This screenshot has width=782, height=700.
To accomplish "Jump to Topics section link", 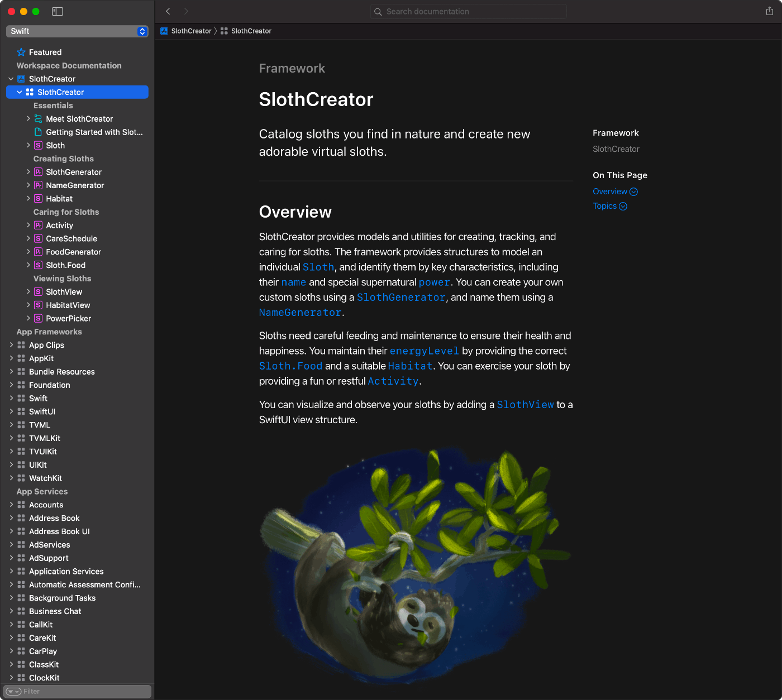I will click(610, 206).
